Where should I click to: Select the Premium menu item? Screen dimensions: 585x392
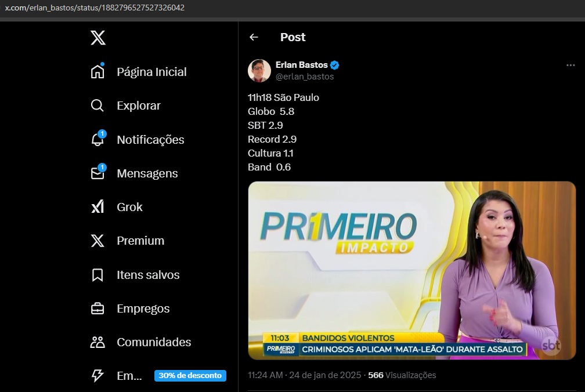(140, 241)
